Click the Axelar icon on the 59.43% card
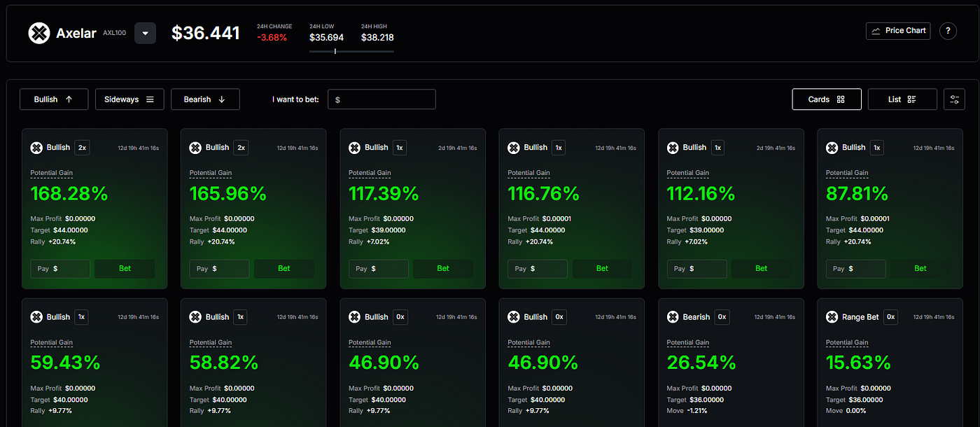 tap(36, 317)
